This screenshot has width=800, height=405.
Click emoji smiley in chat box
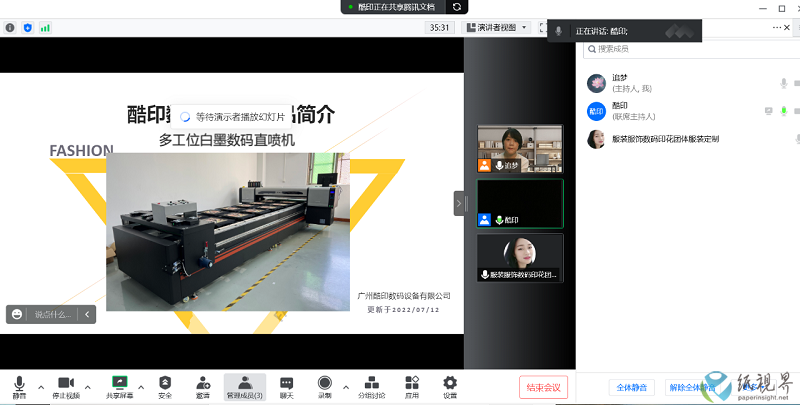point(17,314)
